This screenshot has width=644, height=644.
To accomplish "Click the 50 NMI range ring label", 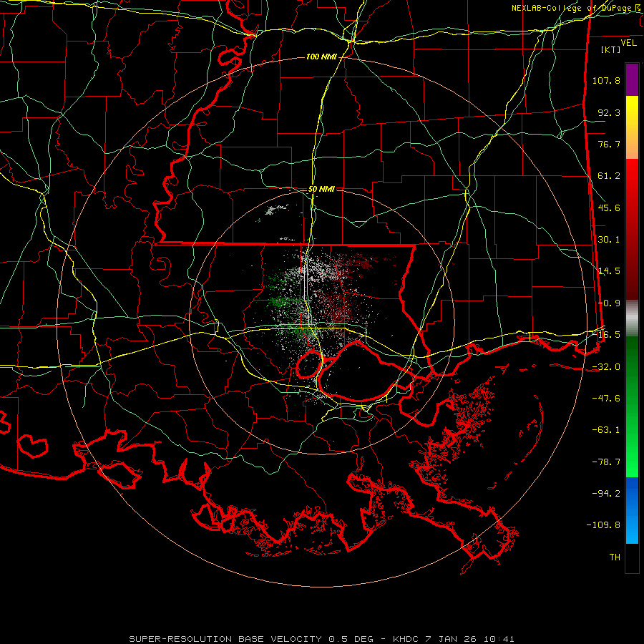I will [x=321, y=190].
